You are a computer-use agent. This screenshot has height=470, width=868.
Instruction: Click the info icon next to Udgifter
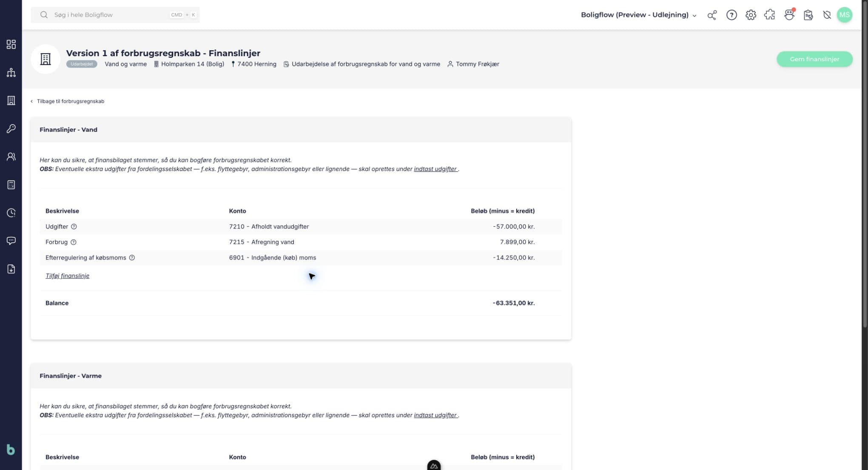74,227
